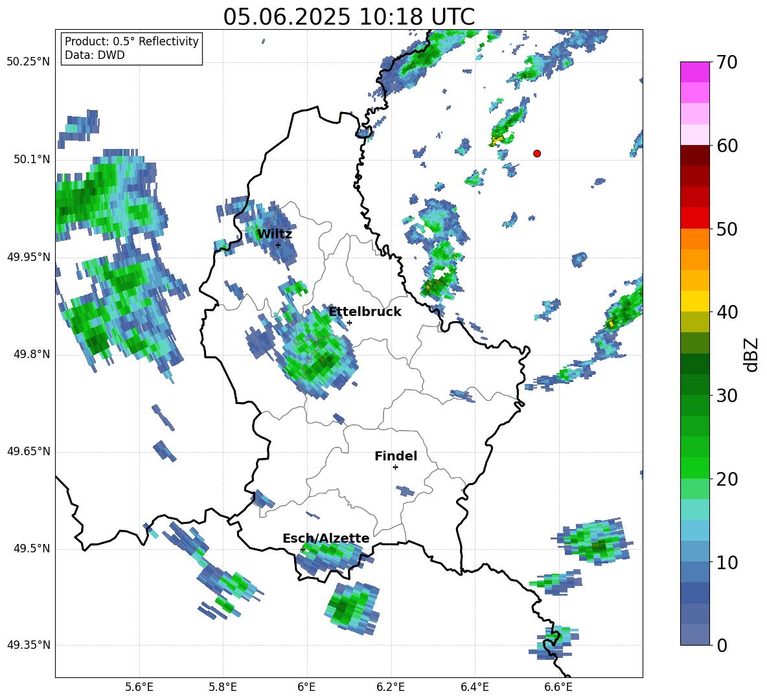
Task: Click the colorbar tick label 20
Action: [726, 479]
